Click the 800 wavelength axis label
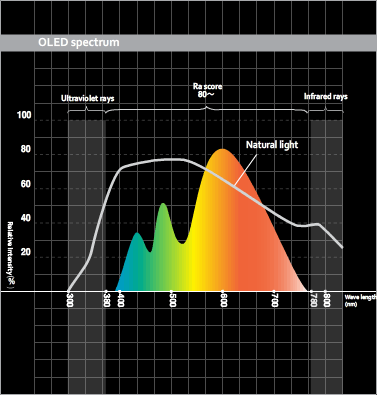Viewport: 377px width, 395px height. coord(327,300)
